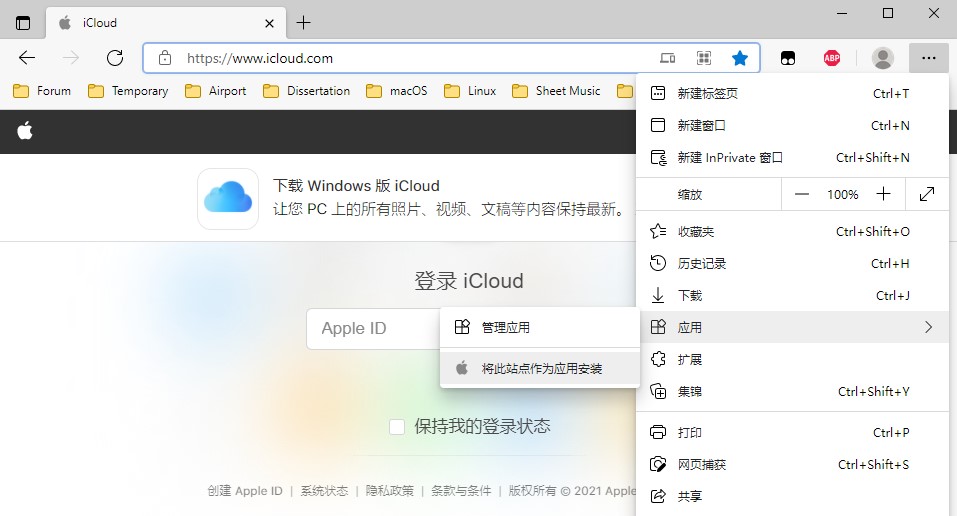Increase zoom with the plus button
This screenshot has height=516, width=957.
pos(883,194)
